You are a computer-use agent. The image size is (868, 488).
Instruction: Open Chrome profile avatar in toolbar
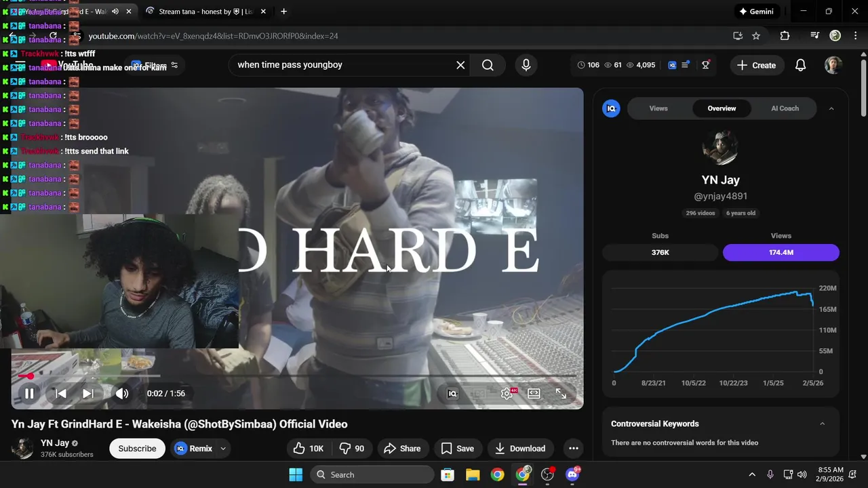coord(835,36)
